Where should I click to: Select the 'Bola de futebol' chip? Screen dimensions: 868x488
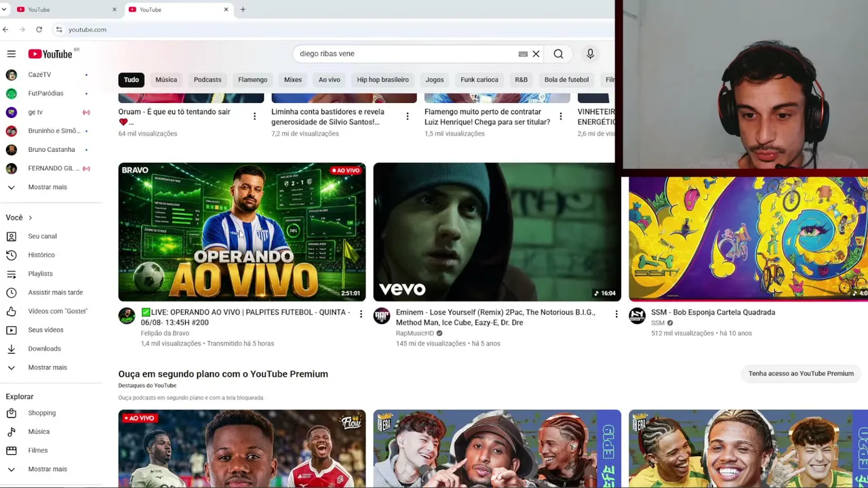566,80
